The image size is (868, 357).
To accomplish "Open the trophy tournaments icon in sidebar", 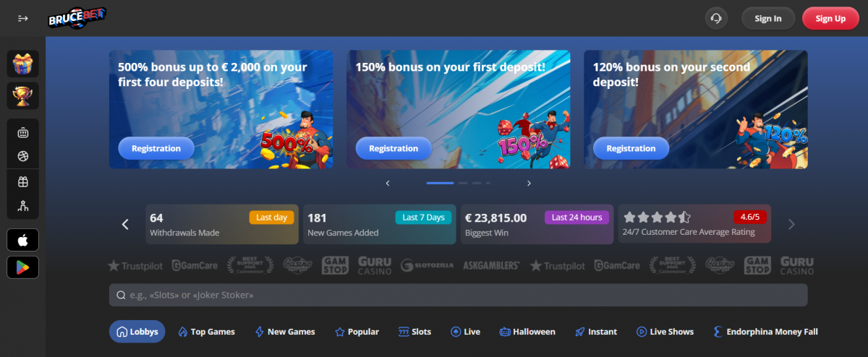I will point(22,95).
